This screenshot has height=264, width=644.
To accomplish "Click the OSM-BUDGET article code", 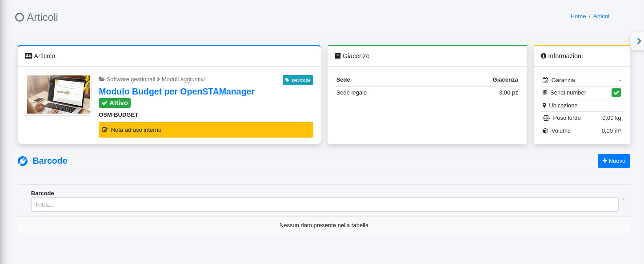I will 118,114.
